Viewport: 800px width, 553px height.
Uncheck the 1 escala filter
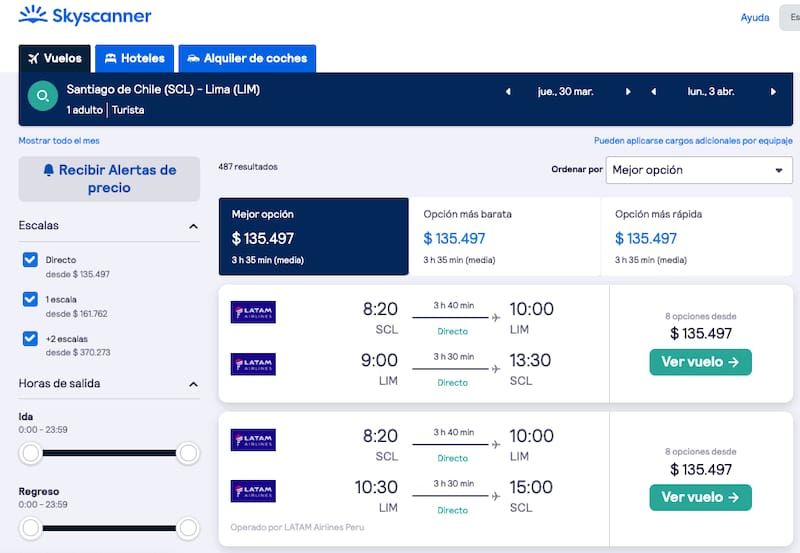(x=31, y=299)
